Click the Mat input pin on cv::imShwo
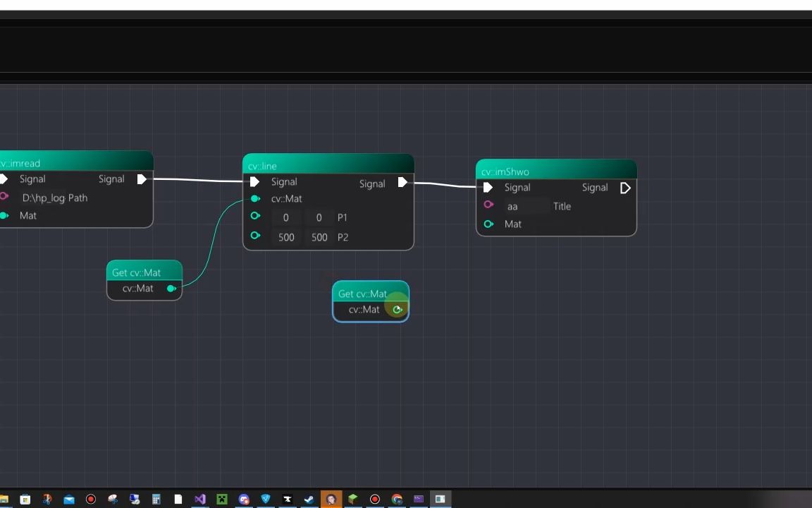This screenshot has width=812, height=508. pos(488,224)
